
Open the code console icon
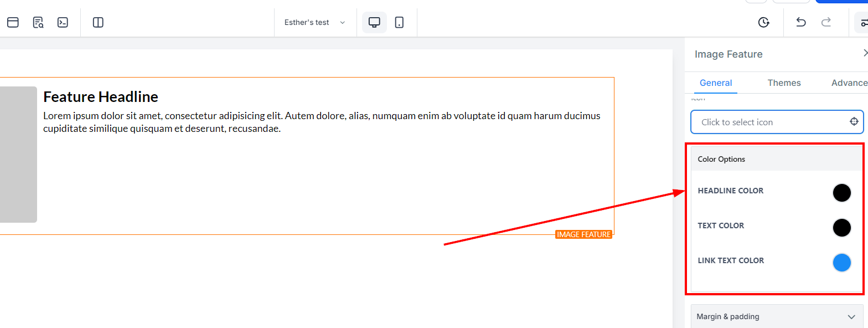[63, 23]
